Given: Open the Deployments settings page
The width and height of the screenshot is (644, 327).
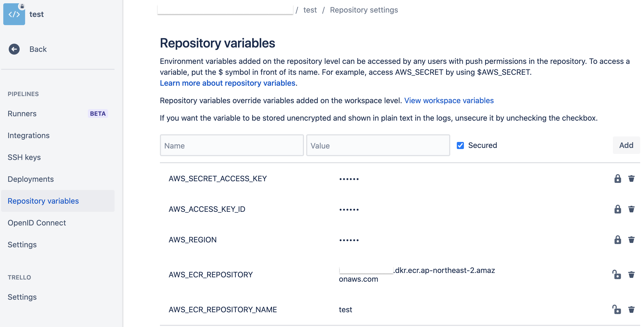Looking at the screenshot, I should coord(31,179).
